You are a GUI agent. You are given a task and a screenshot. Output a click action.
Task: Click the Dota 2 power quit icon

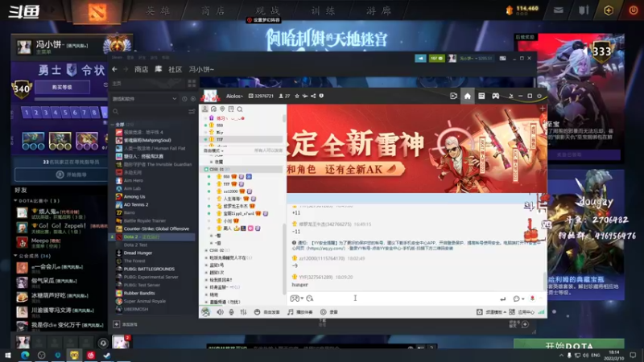coord(633,10)
